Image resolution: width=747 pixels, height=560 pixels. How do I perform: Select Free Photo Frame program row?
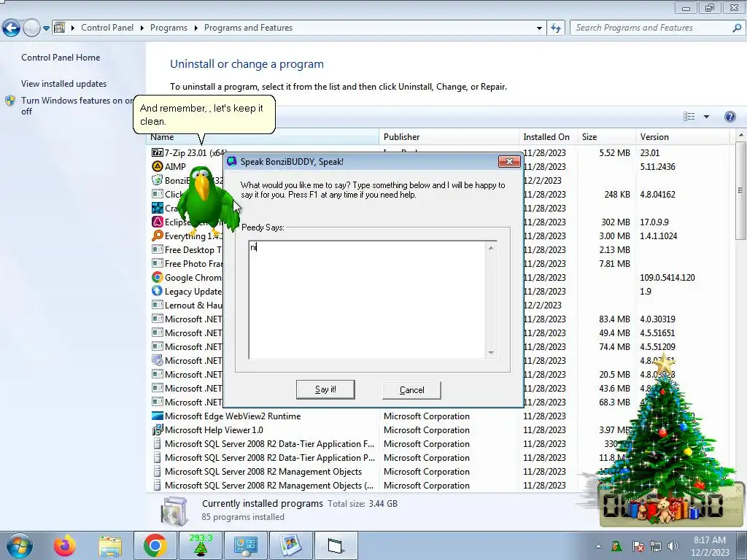pos(187,263)
